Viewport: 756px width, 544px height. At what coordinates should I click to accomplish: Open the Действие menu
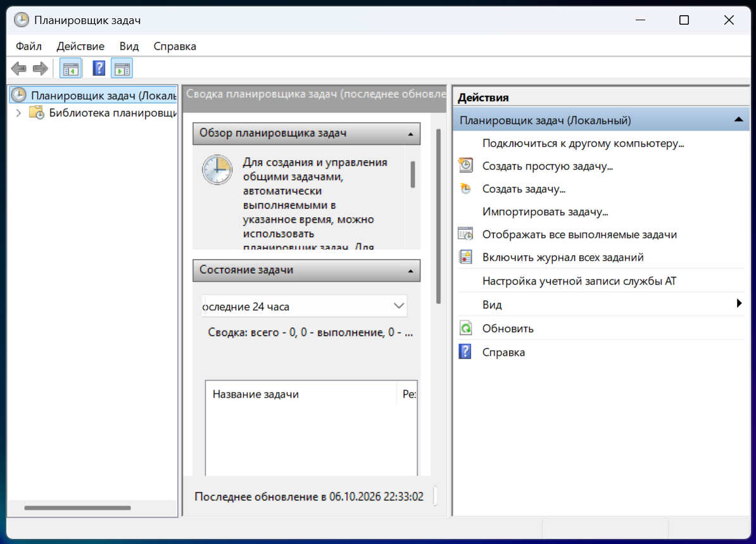(80, 46)
